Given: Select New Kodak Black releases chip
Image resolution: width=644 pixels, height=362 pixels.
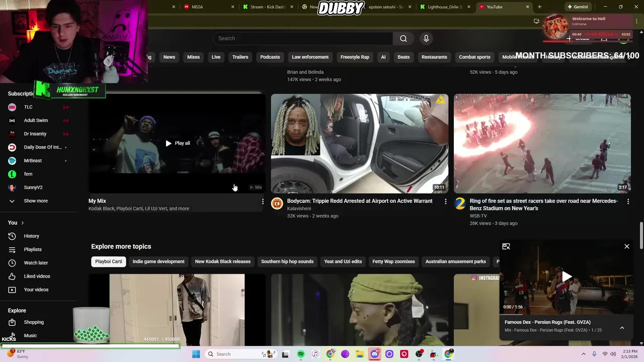Looking at the screenshot, I should click(223, 261).
